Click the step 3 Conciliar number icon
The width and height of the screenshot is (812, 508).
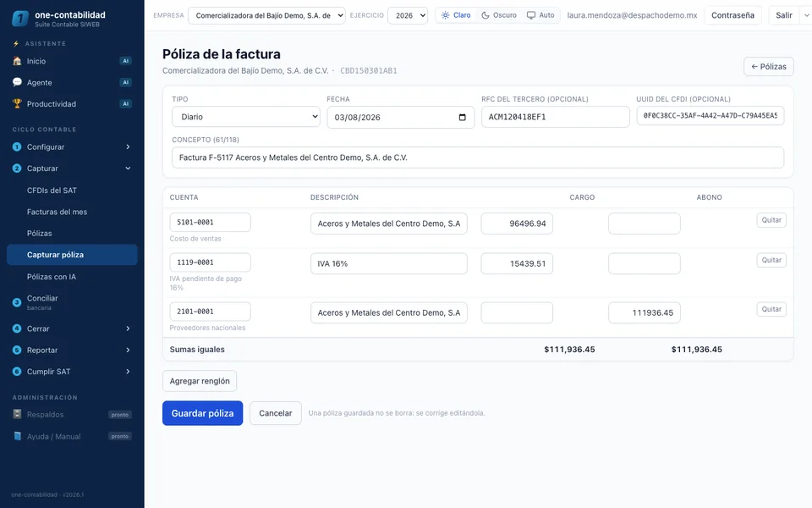click(x=17, y=301)
